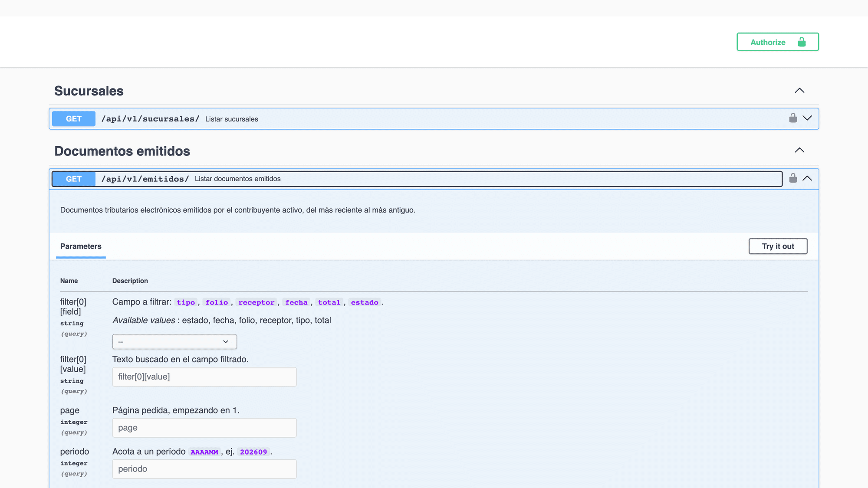868x488 pixels.
Task: Click the Authorize button
Action: coord(777,42)
